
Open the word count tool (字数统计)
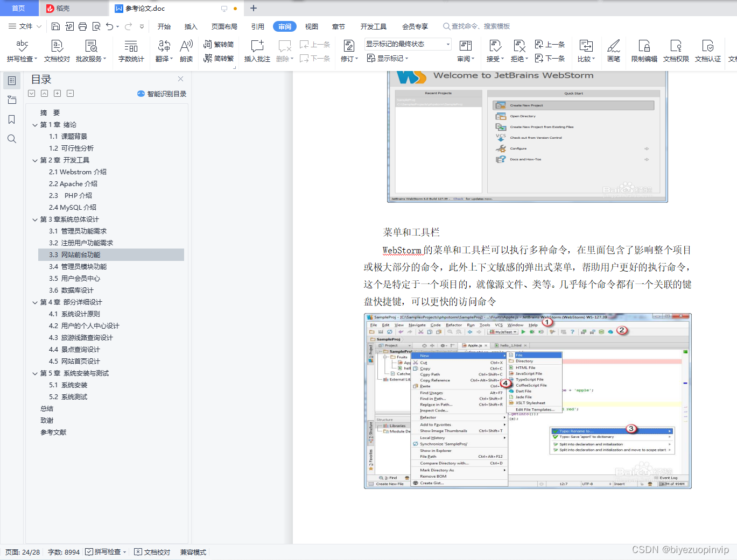tap(131, 51)
